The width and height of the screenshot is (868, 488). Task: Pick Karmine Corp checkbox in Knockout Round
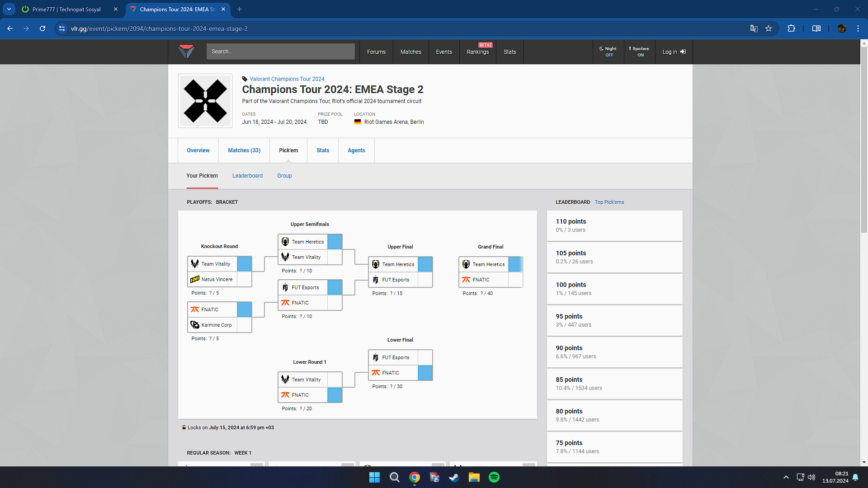point(244,325)
